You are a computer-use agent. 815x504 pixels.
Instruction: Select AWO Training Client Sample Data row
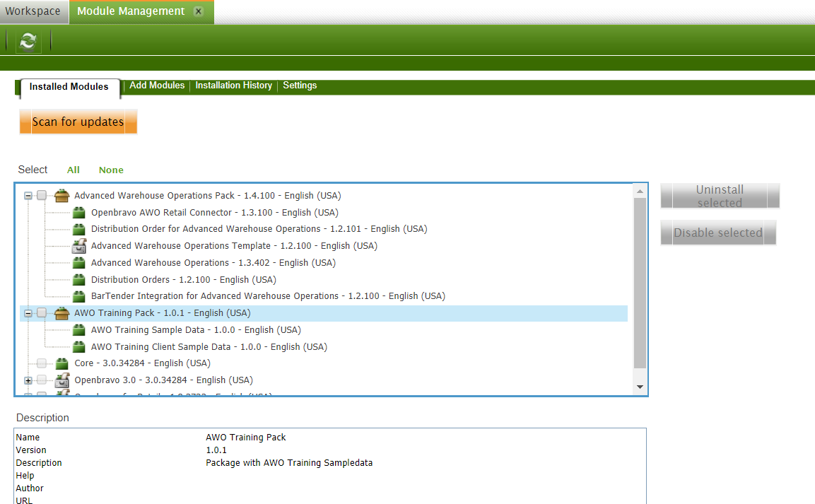[x=209, y=346]
